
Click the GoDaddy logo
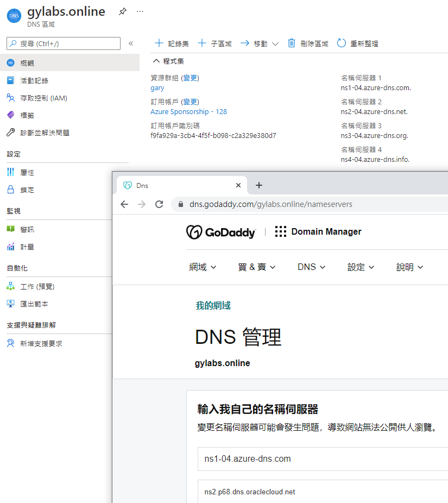click(x=221, y=232)
